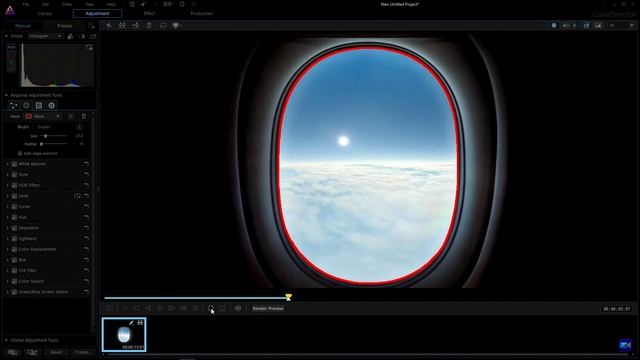
Task: Collapse Regional Adjustment Tools section
Action: 6,95
